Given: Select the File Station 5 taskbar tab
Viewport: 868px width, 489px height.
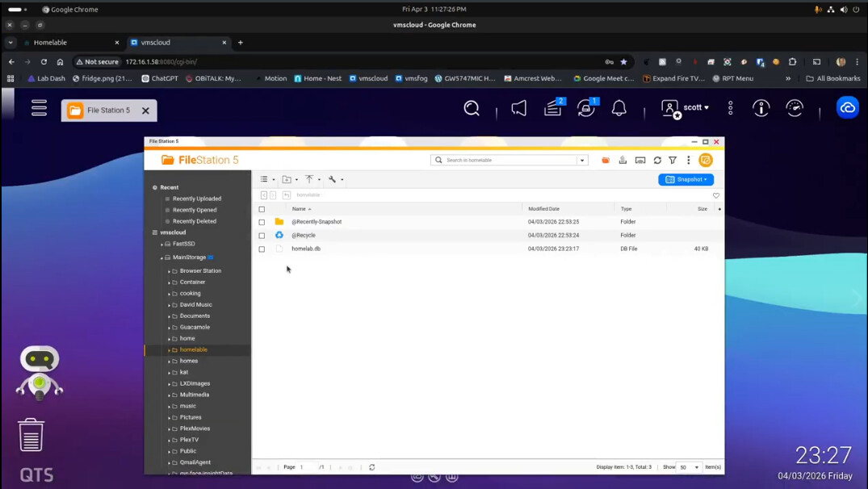Looking at the screenshot, I should click(107, 111).
